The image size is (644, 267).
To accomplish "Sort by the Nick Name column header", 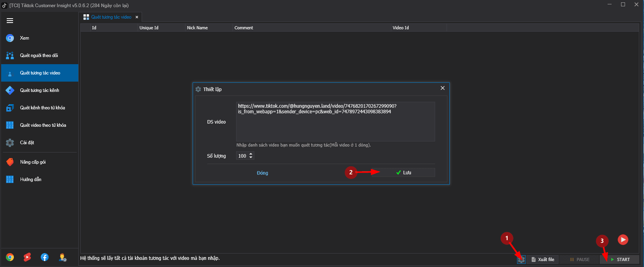I will [x=209, y=28].
